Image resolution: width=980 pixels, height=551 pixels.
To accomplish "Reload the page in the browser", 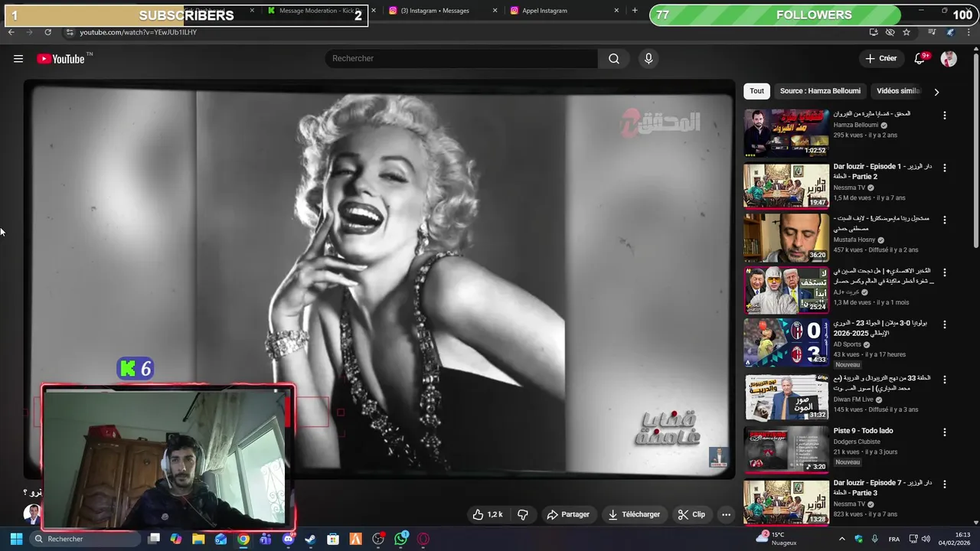I will [x=47, y=32].
